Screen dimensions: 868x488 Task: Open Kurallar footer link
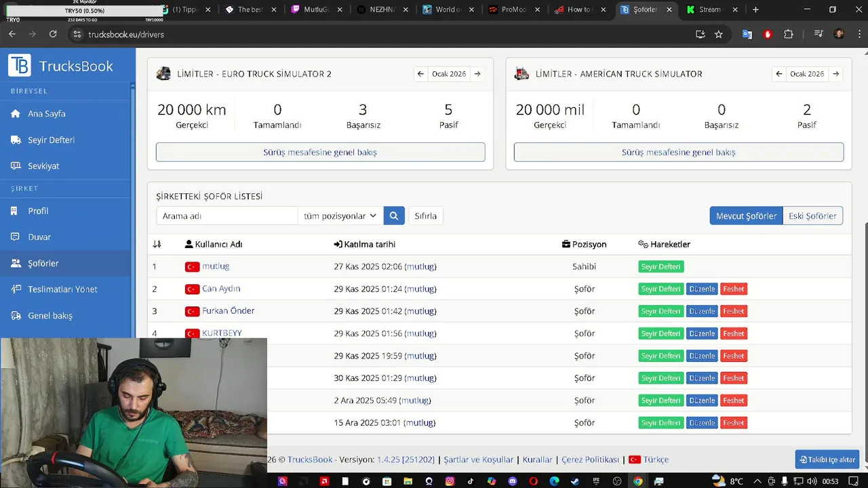click(x=538, y=460)
